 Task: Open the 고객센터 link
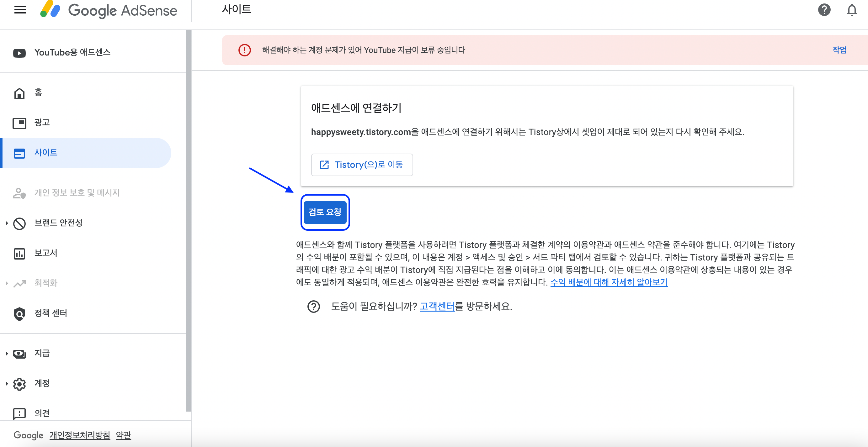(437, 306)
